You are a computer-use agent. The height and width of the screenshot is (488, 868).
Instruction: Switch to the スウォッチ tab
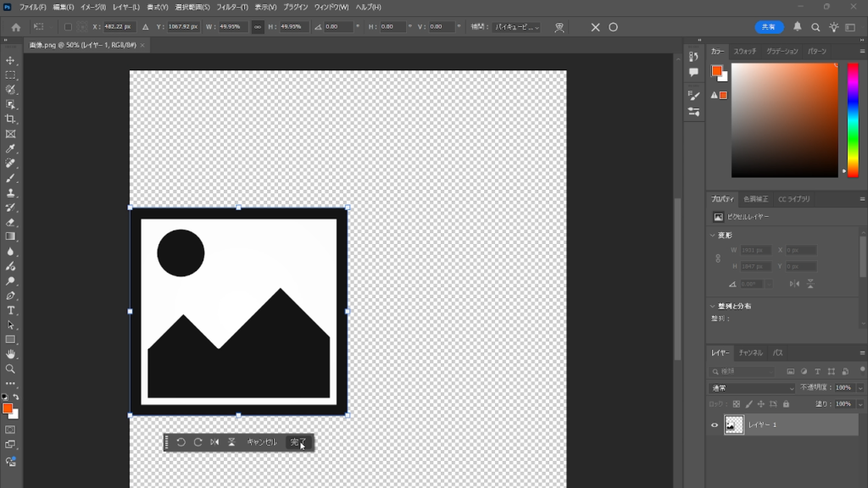coord(744,51)
